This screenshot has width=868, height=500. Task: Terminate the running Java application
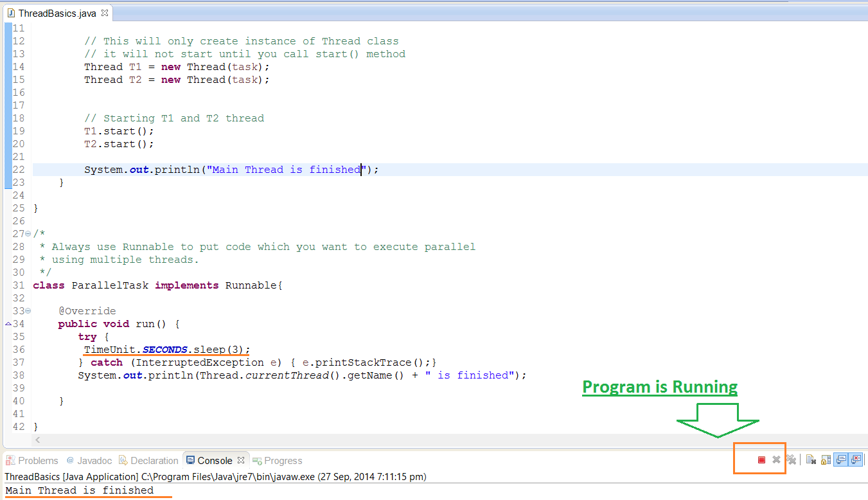761,460
